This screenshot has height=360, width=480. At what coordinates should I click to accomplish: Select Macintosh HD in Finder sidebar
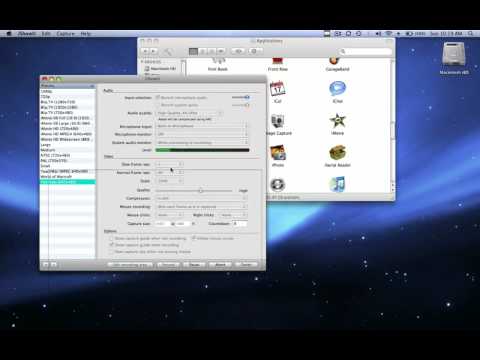[160, 69]
